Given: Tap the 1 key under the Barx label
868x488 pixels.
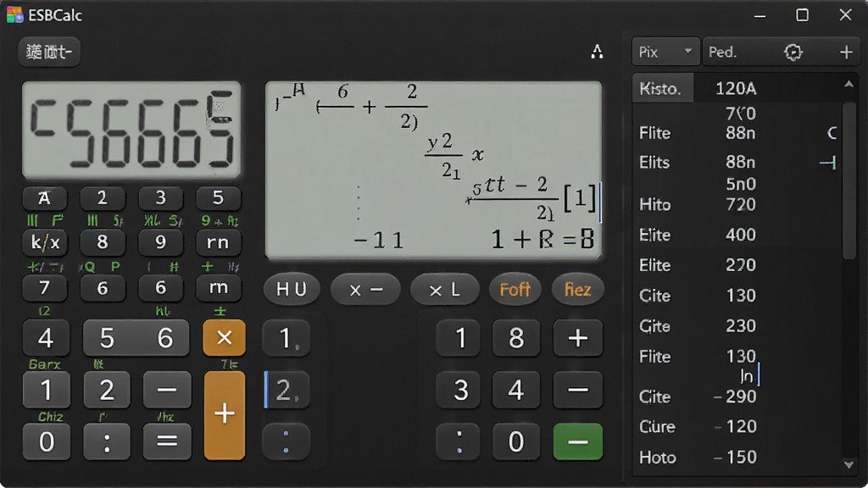Looking at the screenshot, I should [47, 390].
